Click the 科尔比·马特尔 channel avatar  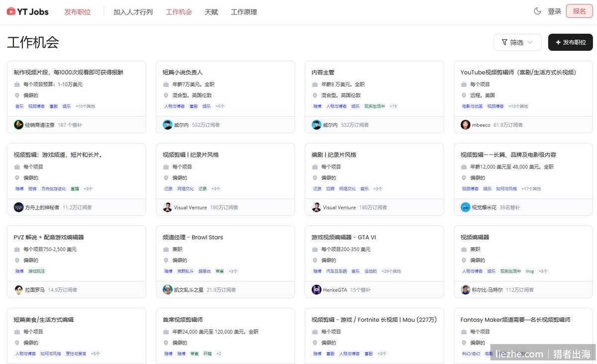click(x=466, y=290)
